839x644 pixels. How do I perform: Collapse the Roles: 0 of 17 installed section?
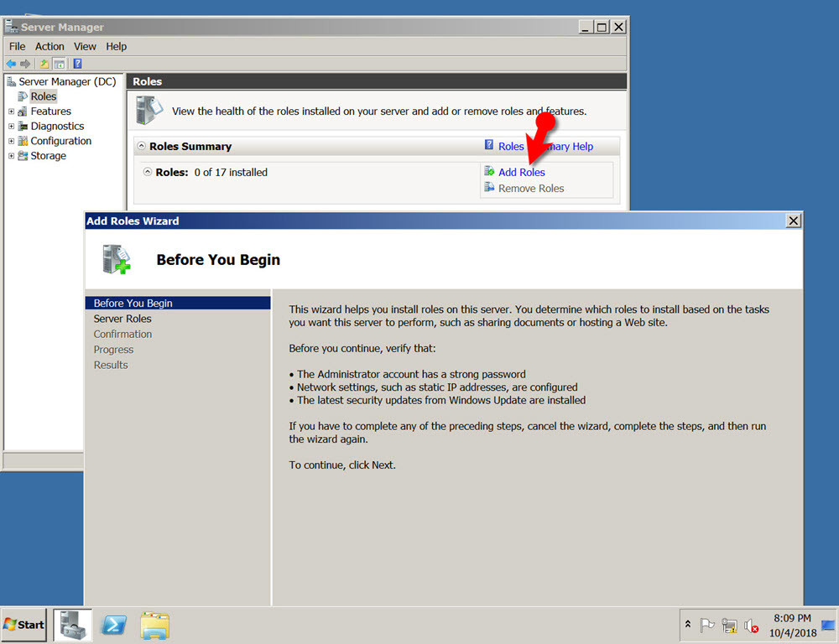coord(148,172)
